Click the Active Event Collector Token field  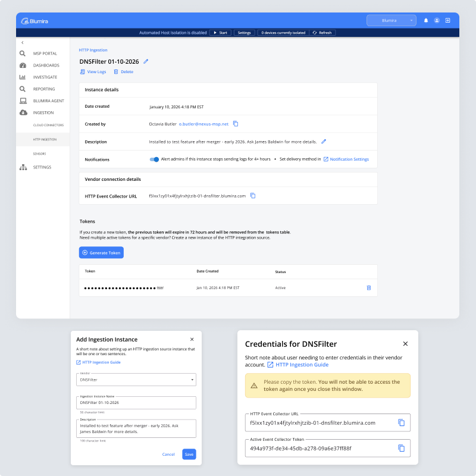click(x=328, y=449)
